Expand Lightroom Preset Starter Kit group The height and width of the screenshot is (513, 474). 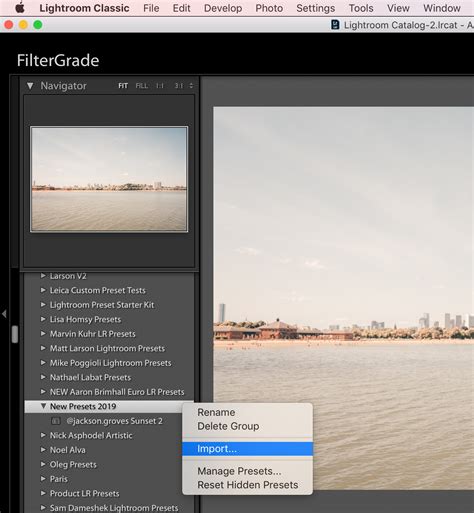click(x=43, y=305)
